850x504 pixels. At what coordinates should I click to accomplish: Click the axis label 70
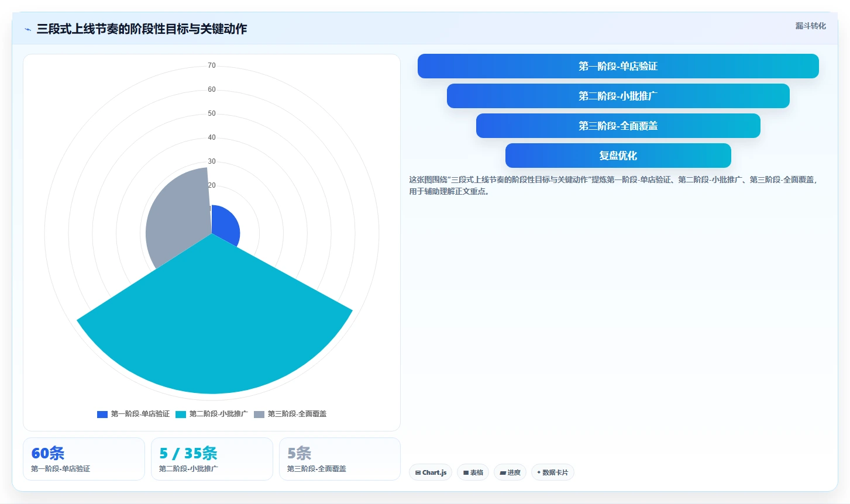click(x=212, y=65)
